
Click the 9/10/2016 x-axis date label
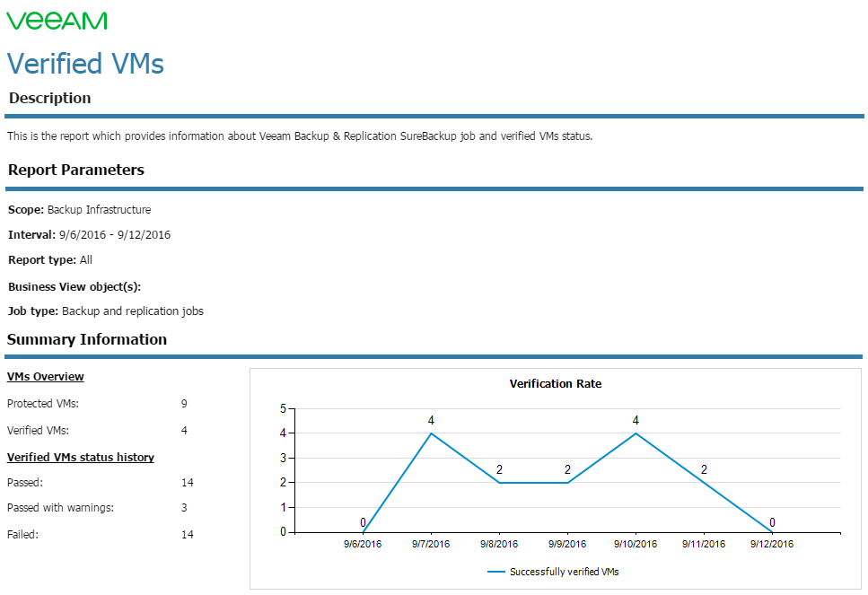(636, 544)
